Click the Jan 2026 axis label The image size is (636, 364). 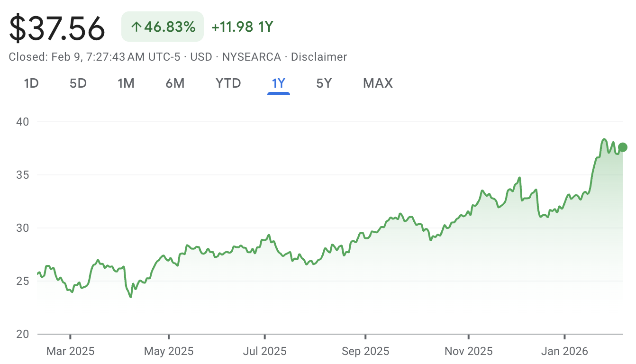[564, 351]
